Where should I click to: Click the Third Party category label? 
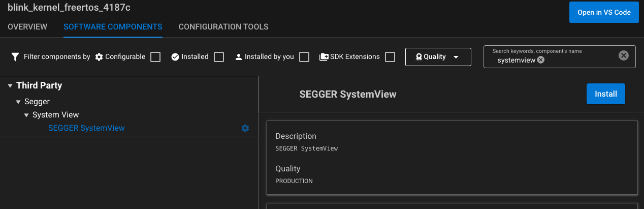39,85
